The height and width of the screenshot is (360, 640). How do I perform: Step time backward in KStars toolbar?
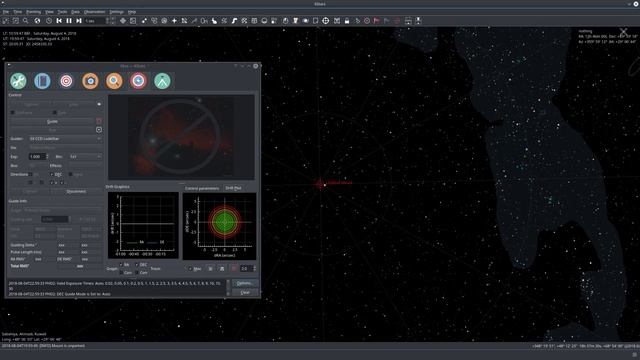pyautogui.click(x=59, y=20)
